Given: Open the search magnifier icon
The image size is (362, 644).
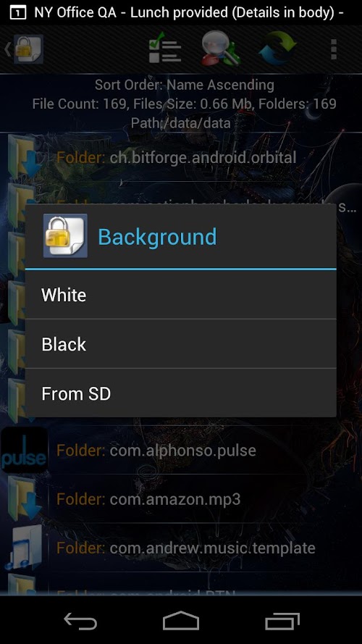Looking at the screenshot, I should coord(220,48).
